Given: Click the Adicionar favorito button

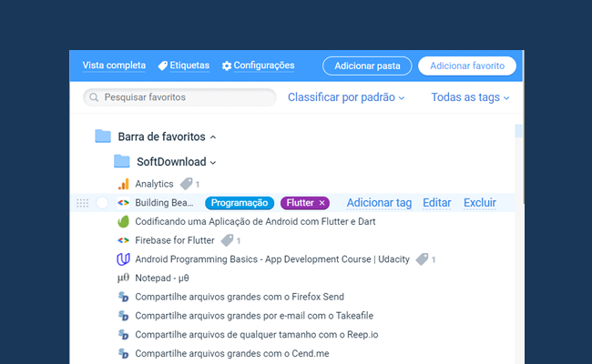Looking at the screenshot, I should 467,66.
